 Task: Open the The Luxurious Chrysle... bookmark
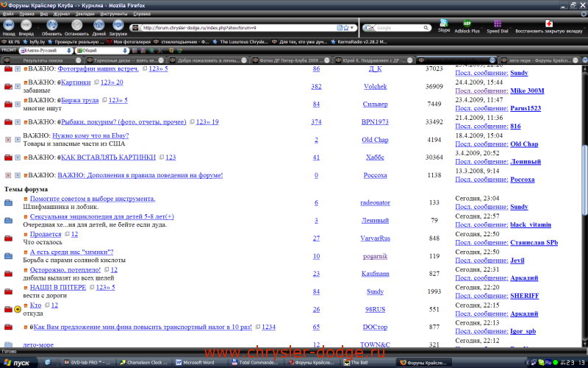[x=240, y=42]
